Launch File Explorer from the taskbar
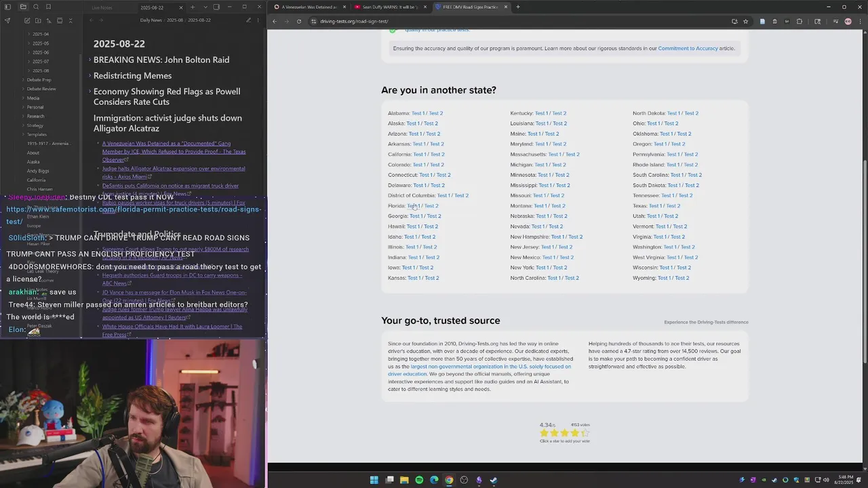The height and width of the screenshot is (488, 868). (x=404, y=480)
